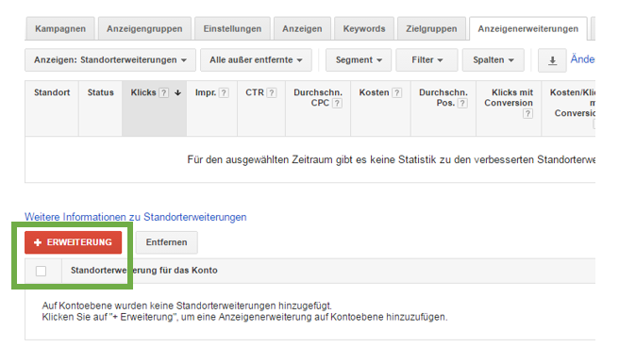This screenshot has height=364, width=619.
Task: Click the partially visible Ände link
Action: point(582,59)
